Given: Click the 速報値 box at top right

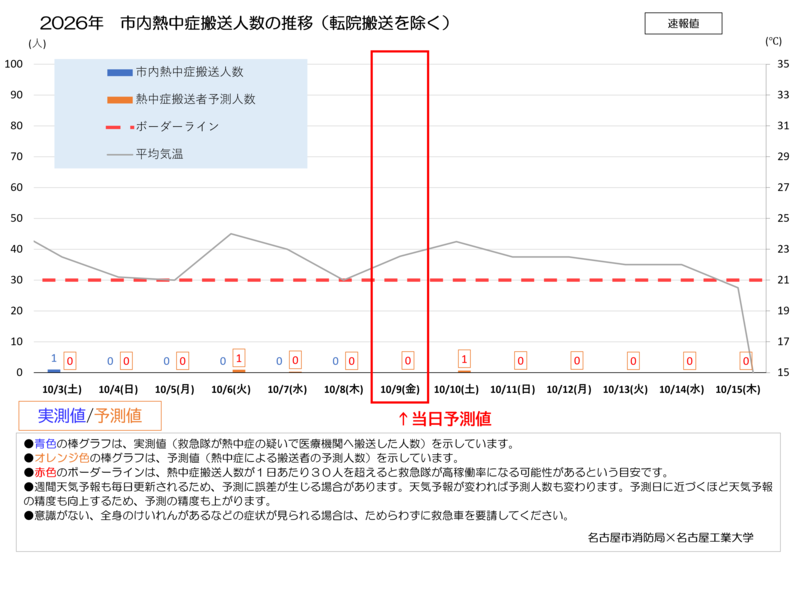Looking at the screenshot, I should click(683, 23).
